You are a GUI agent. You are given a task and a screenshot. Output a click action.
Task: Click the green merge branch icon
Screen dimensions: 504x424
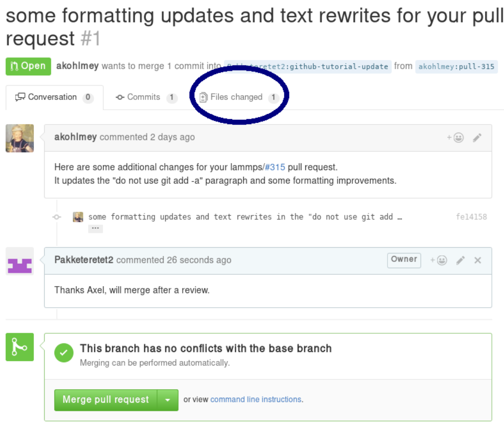[x=20, y=347]
